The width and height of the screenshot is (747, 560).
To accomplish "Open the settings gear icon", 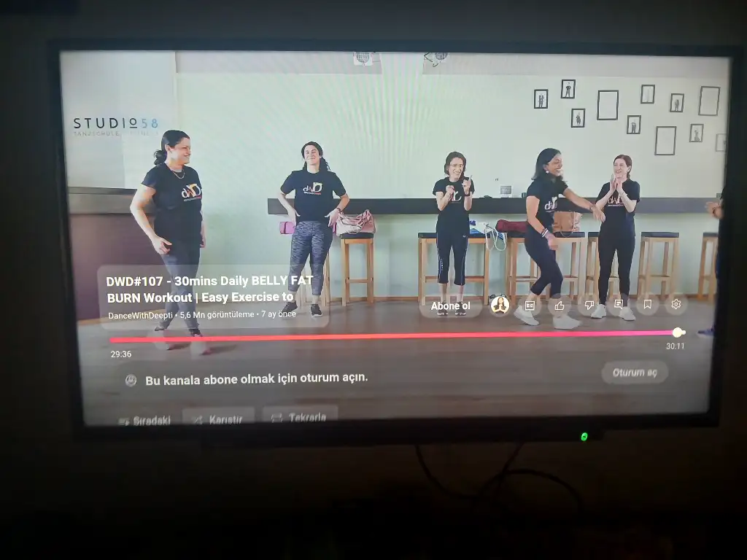I will (676, 304).
